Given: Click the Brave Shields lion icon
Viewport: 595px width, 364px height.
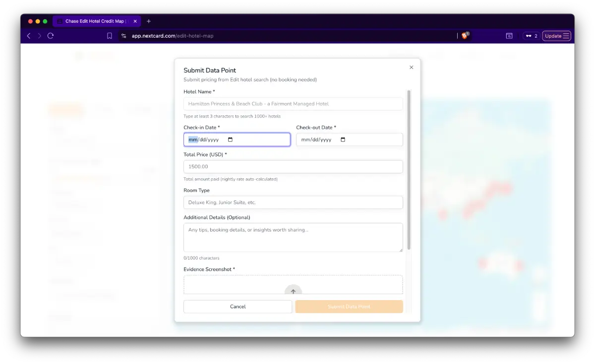Looking at the screenshot, I should [465, 36].
